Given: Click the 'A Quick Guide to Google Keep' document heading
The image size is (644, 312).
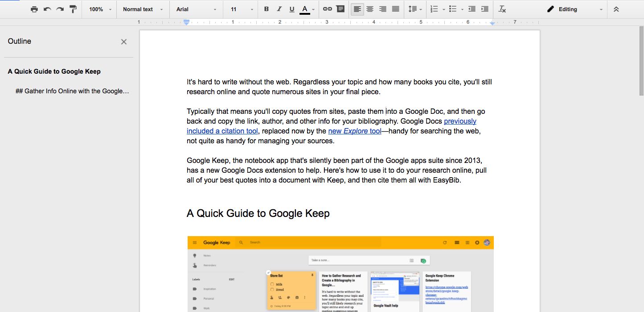Looking at the screenshot, I should pyautogui.click(x=258, y=213).
